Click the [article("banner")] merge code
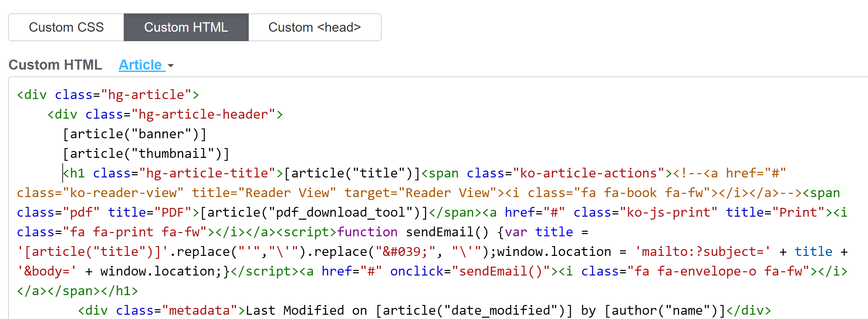868x319 pixels. click(134, 134)
